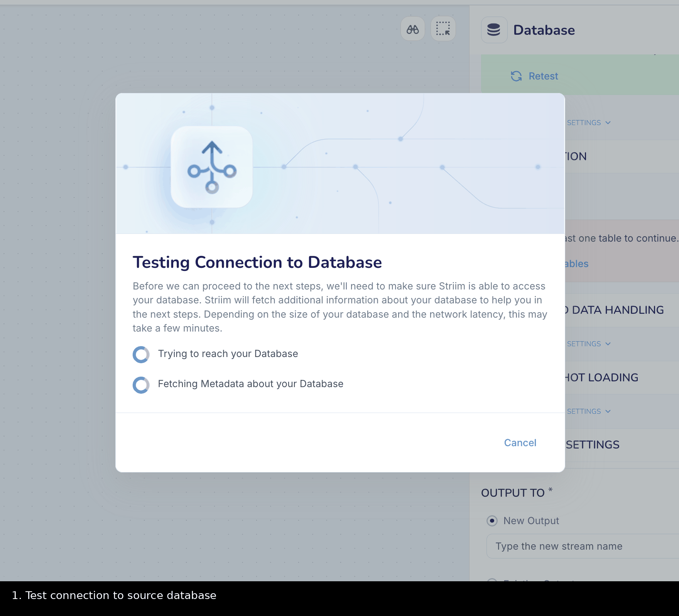The image size is (679, 616).
Task: Click the 'Trying to reach your Database' text
Action: tap(228, 354)
